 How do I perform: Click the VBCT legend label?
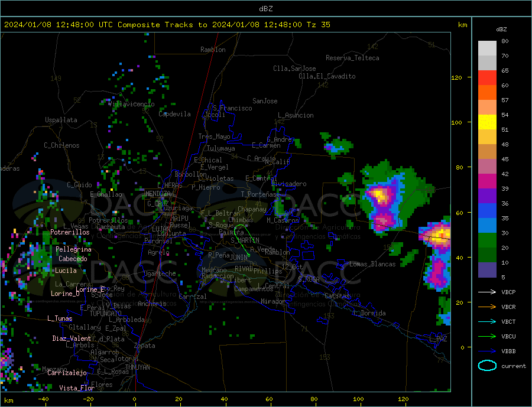508,321
